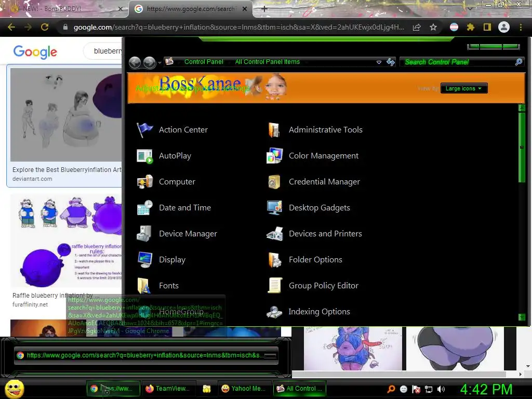Open the Chrome side panel icon

(487, 27)
